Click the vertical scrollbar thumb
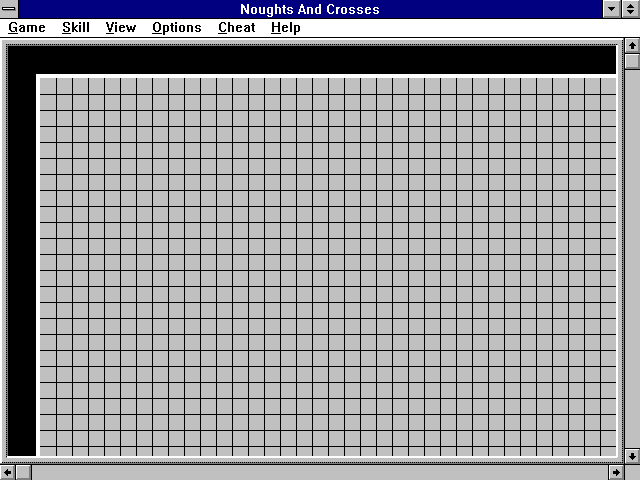The image size is (640, 480). 632,61
